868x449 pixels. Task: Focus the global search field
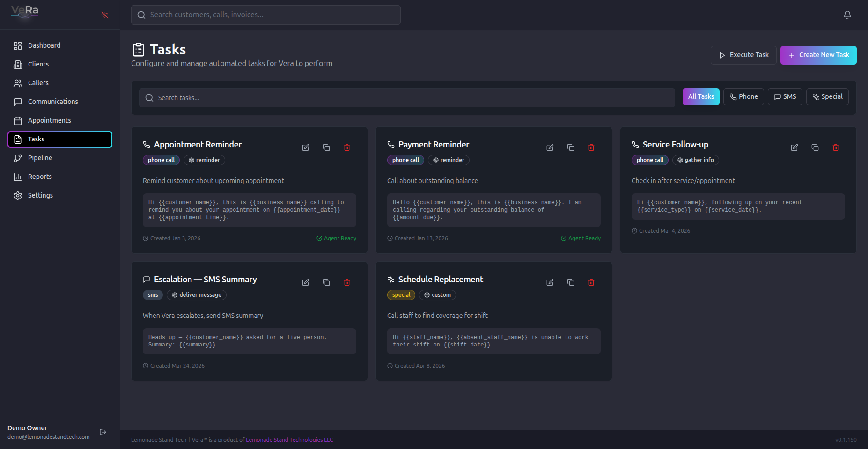[x=266, y=15]
